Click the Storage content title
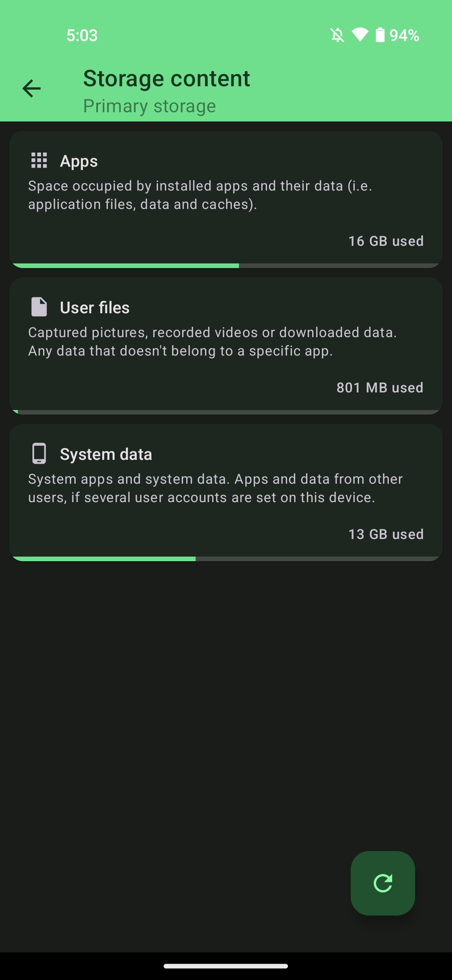Screen dimensions: 452x980 click(167, 79)
